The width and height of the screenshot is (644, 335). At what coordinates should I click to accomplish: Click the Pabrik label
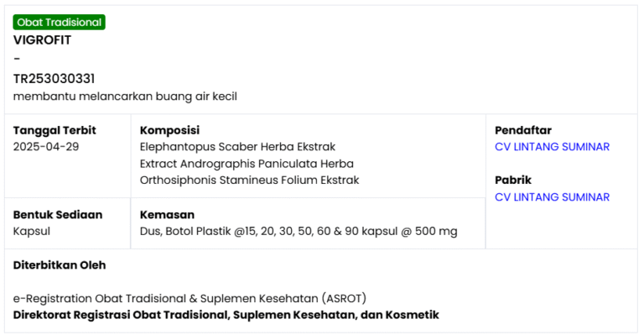(x=513, y=181)
